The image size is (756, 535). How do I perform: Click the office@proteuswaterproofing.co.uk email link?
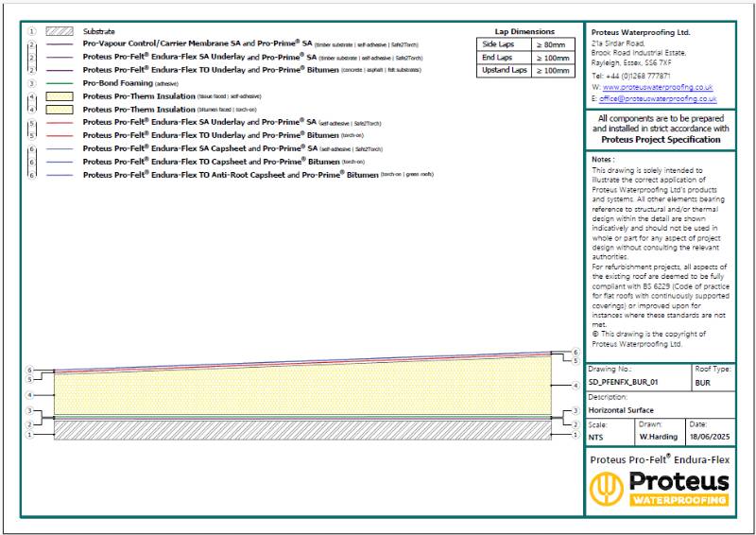point(658,98)
